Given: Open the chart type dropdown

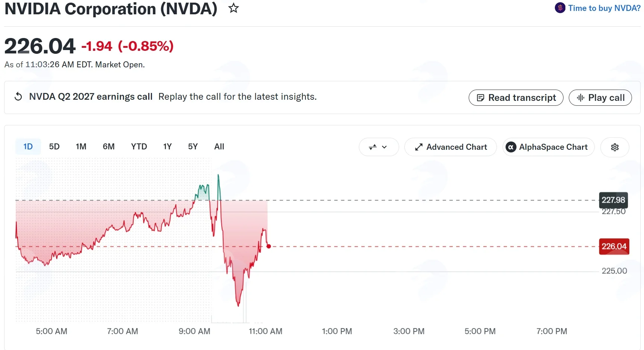Looking at the screenshot, I should [x=379, y=147].
